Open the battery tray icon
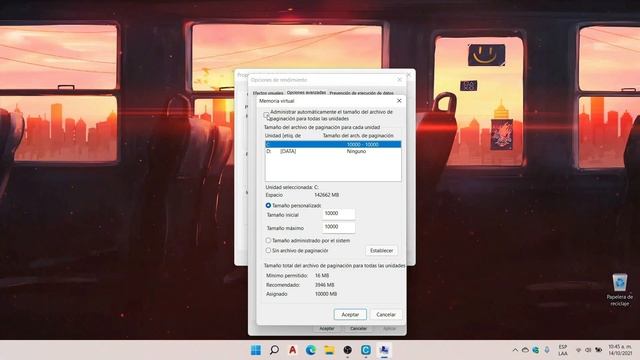This screenshot has height=360, width=640. 598,350
